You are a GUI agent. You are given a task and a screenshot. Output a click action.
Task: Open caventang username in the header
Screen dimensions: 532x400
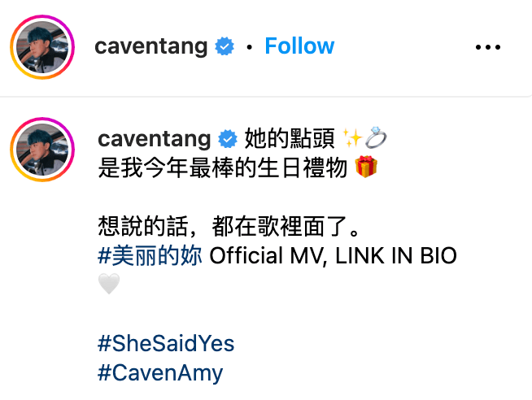[x=151, y=46]
